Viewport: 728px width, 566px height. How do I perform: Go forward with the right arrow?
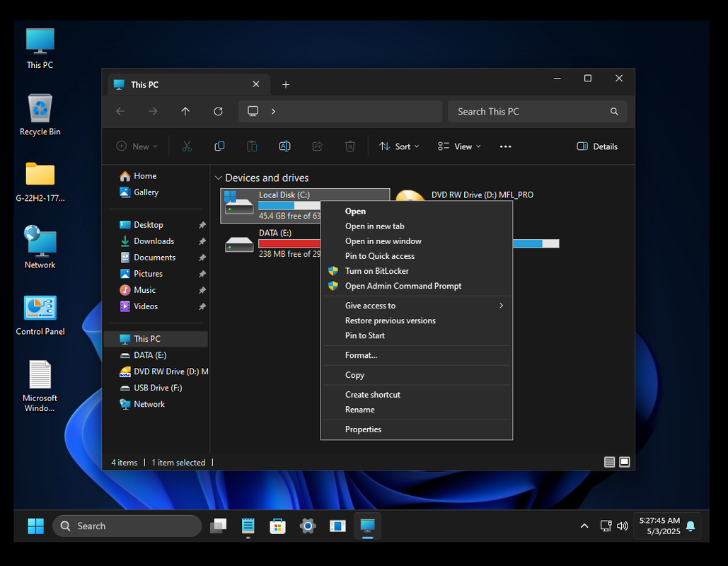[153, 112]
